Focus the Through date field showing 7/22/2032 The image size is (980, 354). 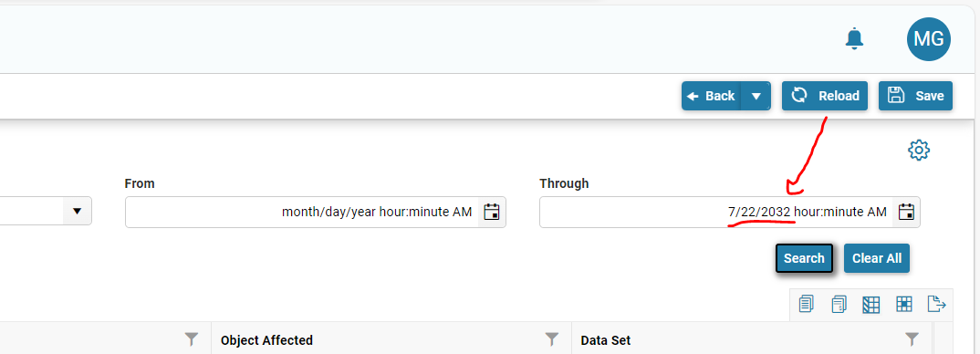pos(717,212)
